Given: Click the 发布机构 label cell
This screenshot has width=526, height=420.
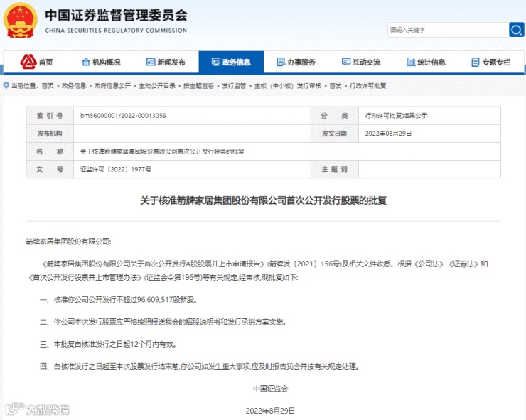Looking at the screenshot, I should pyautogui.click(x=50, y=134).
